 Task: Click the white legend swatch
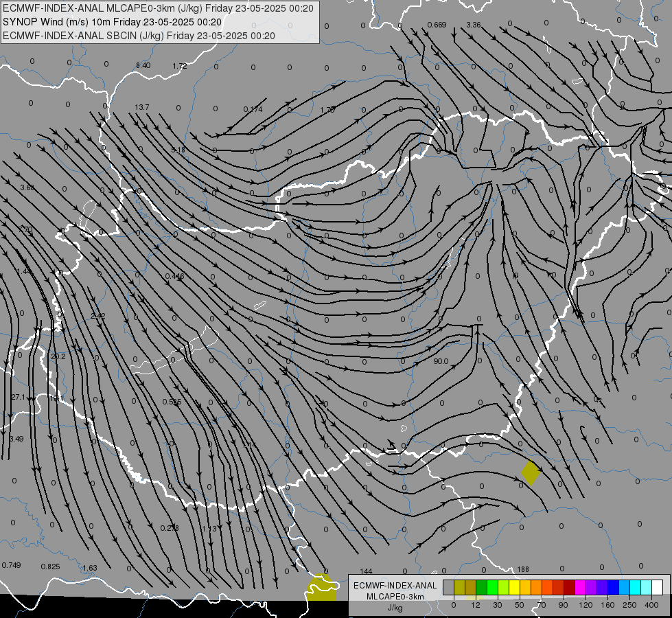[658, 587]
